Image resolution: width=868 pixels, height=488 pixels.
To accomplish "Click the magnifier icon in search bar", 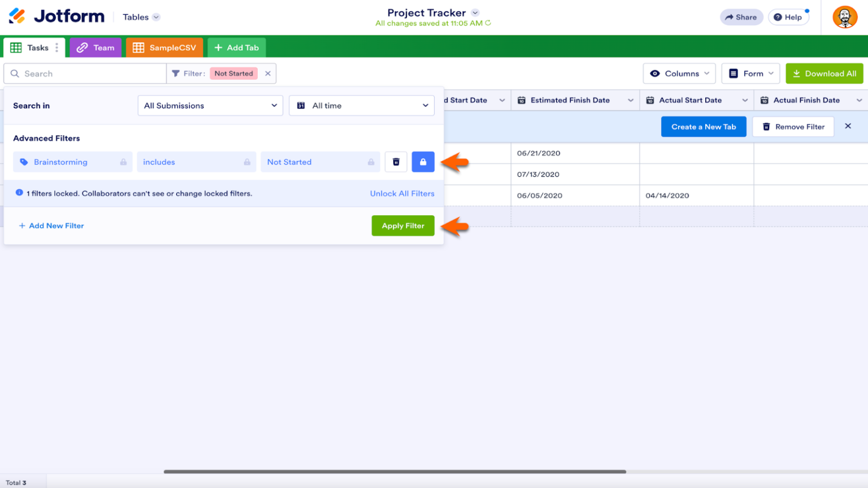I will (x=15, y=73).
